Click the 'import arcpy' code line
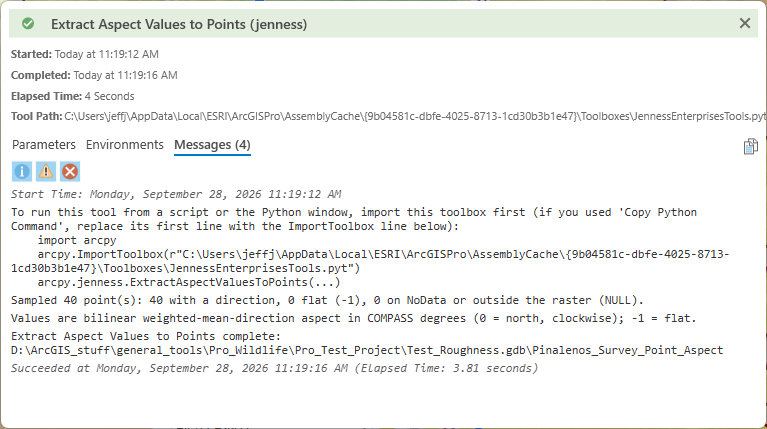The width and height of the screenshot is (767, 429). tap(77, 240)
